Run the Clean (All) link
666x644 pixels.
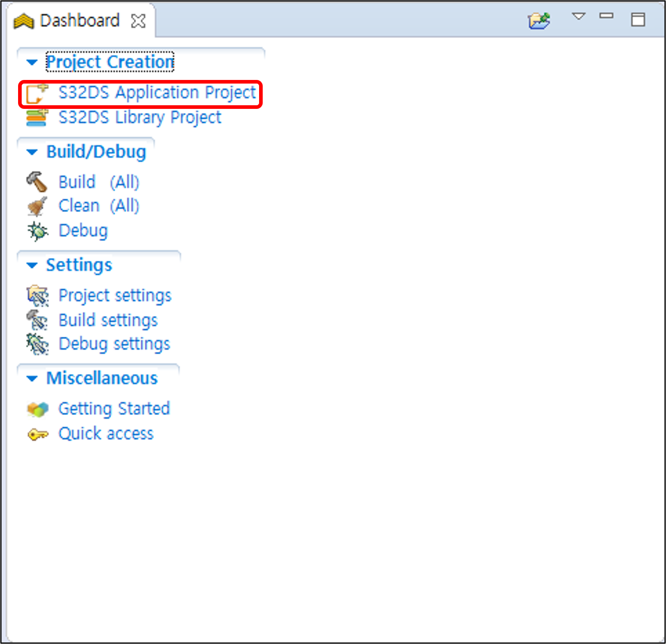[x=99, y=206]
